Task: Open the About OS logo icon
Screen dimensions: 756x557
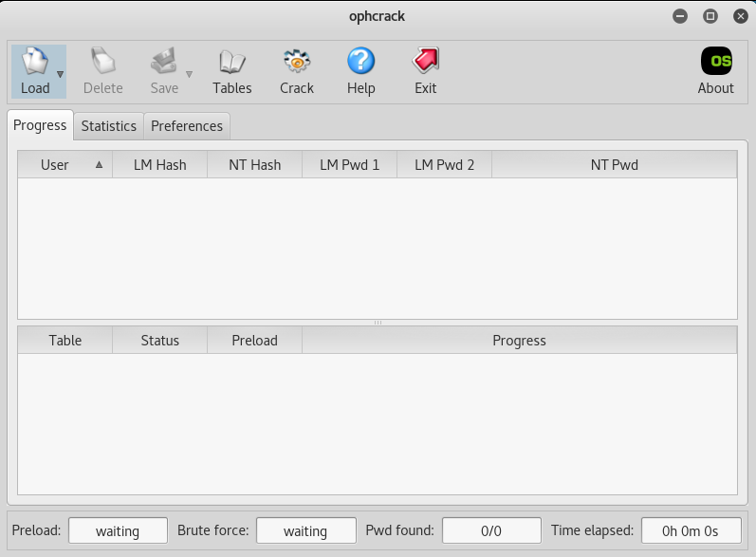Action: 716,61
